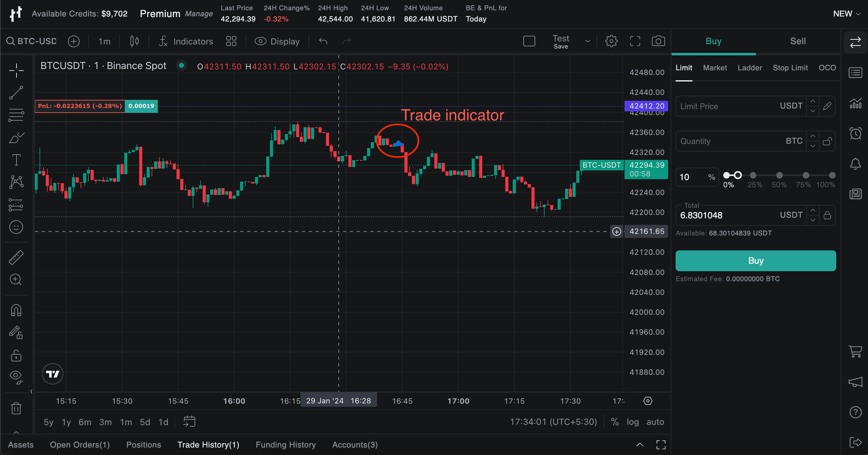The image size is (868, 455).
Task: Set the amount slider to 50%
Action: tap(779, 175)
